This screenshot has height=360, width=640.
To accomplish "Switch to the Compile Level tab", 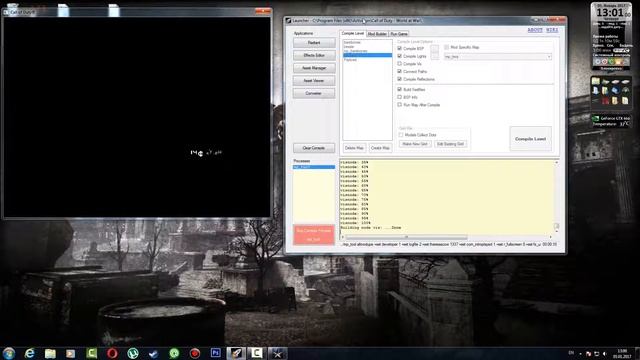I will tap(353, 33).
